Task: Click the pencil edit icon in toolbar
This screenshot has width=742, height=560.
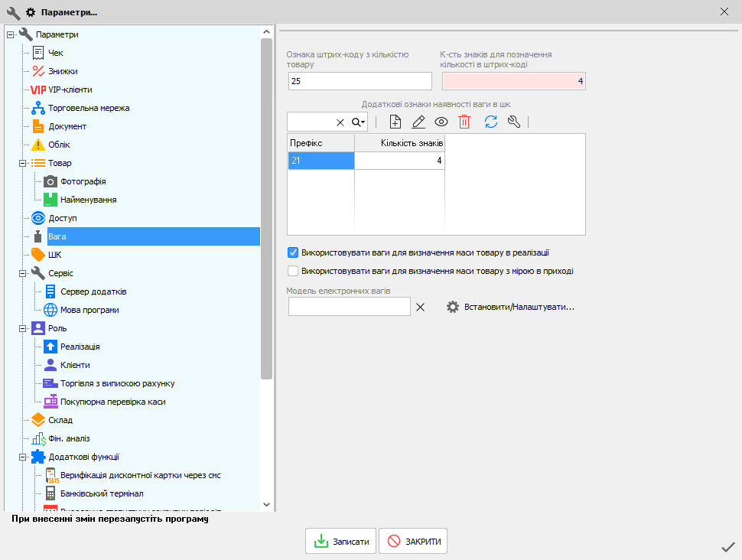Action: pos(418,122)
